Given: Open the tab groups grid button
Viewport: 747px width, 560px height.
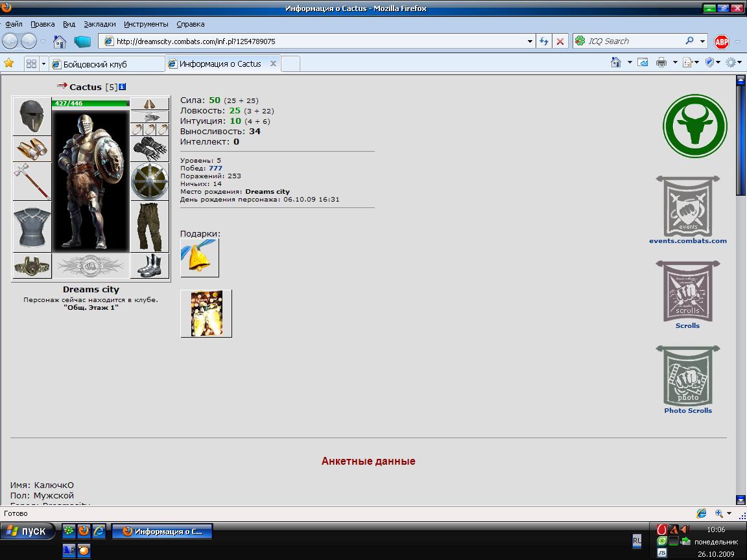Looking at the screenshot, I should tap(31, 64).
